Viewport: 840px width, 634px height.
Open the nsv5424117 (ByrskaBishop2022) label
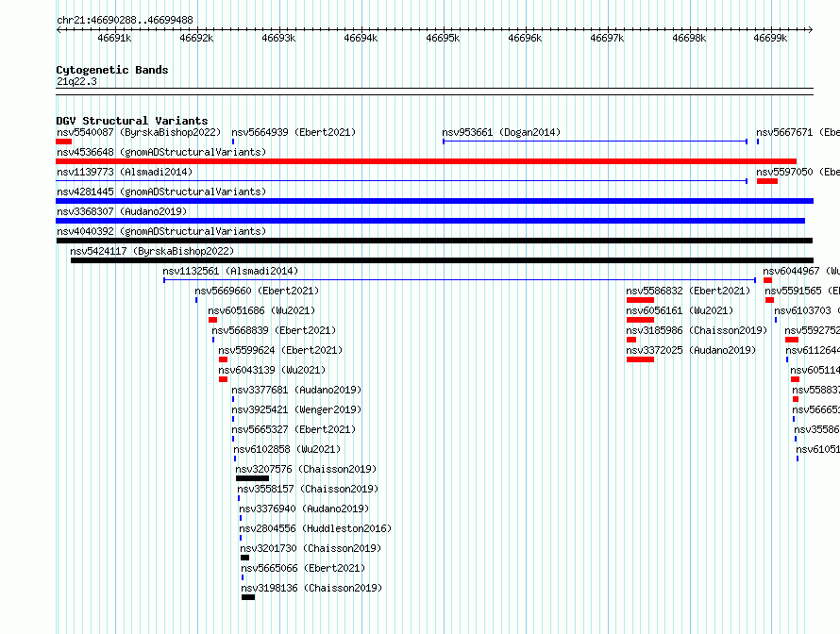[152, 251]
